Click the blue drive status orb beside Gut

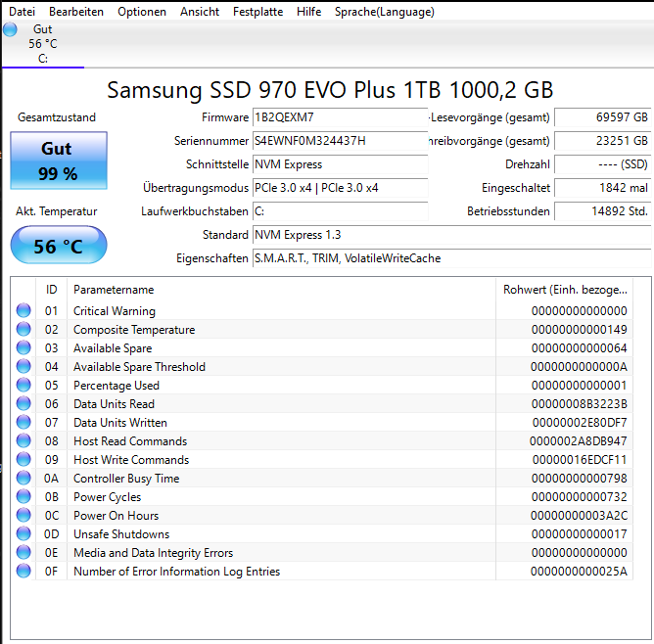(10, 29)
